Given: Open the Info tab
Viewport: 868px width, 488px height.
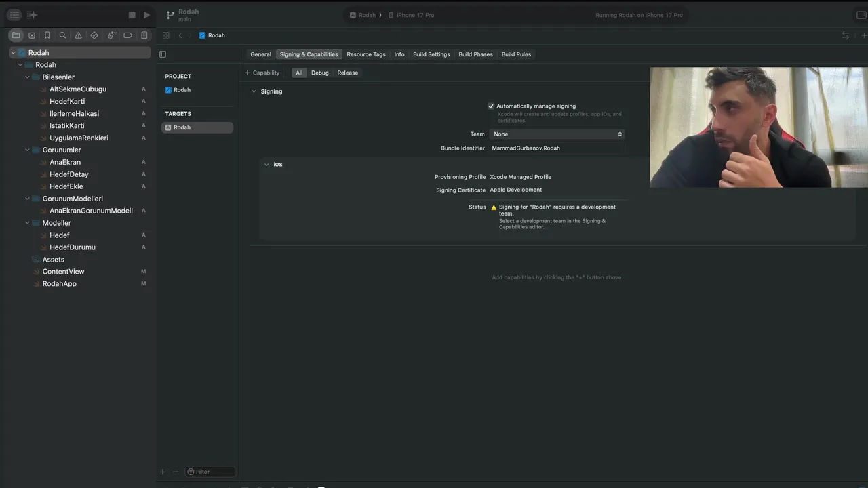Looking at the screenshot, I should [399, 54].
